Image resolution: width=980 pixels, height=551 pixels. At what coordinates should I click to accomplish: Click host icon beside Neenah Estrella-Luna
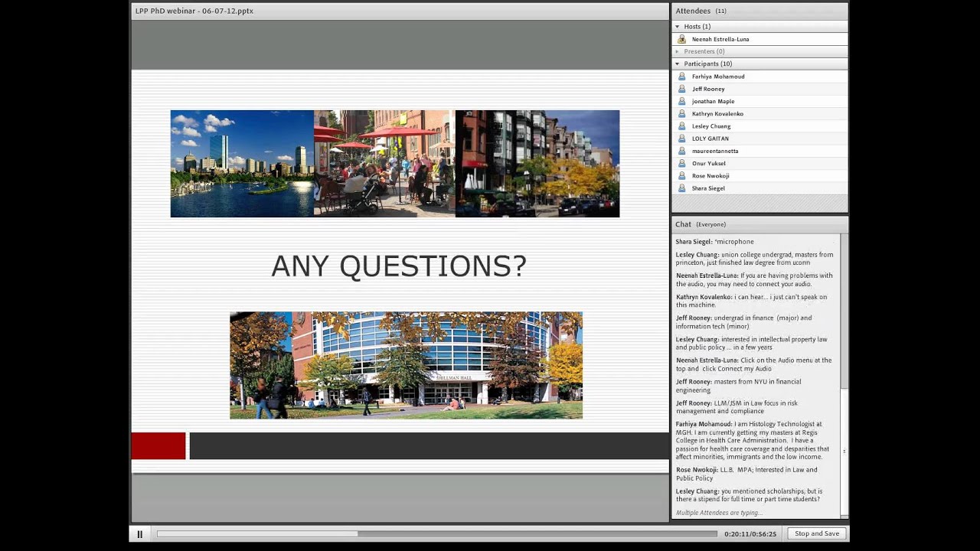[x=681, y=39]
